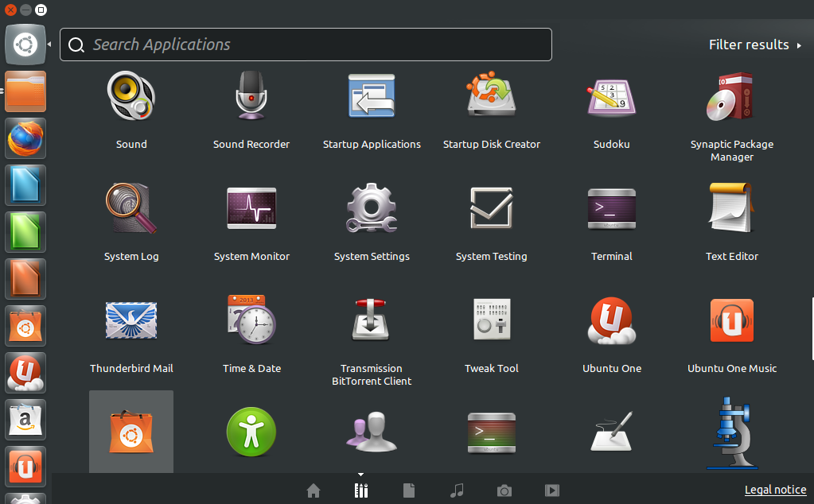Open LibreOffice Calc from launcher
The height and width of the screenshot is (504, 814).
pos(25,232)
